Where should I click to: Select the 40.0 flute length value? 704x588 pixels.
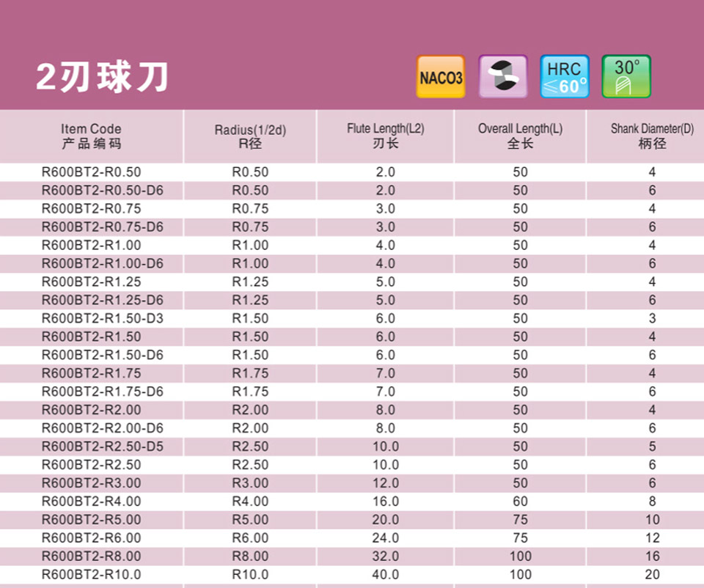(385, 575)
